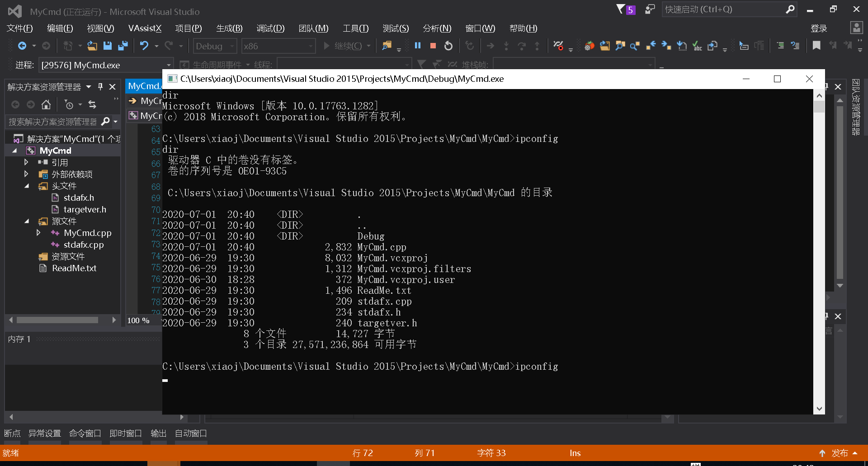Expand the MyCmd.cpp node
868x466 pixels.
(x=38, y=232)
